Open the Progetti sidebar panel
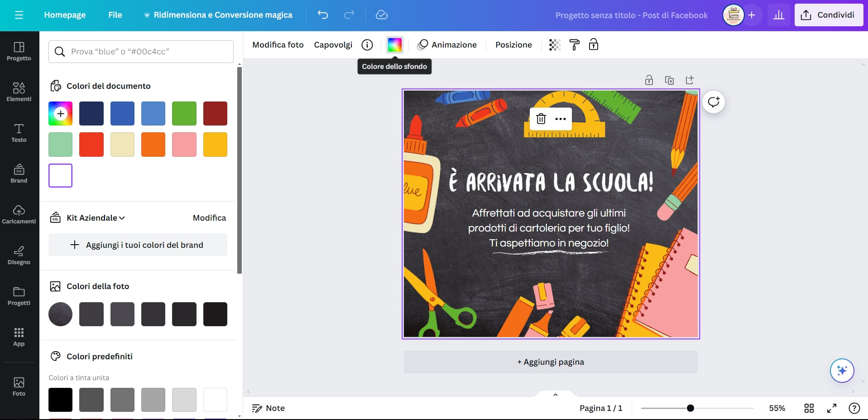This screenshot has width=868, height=420. point(19,296)
